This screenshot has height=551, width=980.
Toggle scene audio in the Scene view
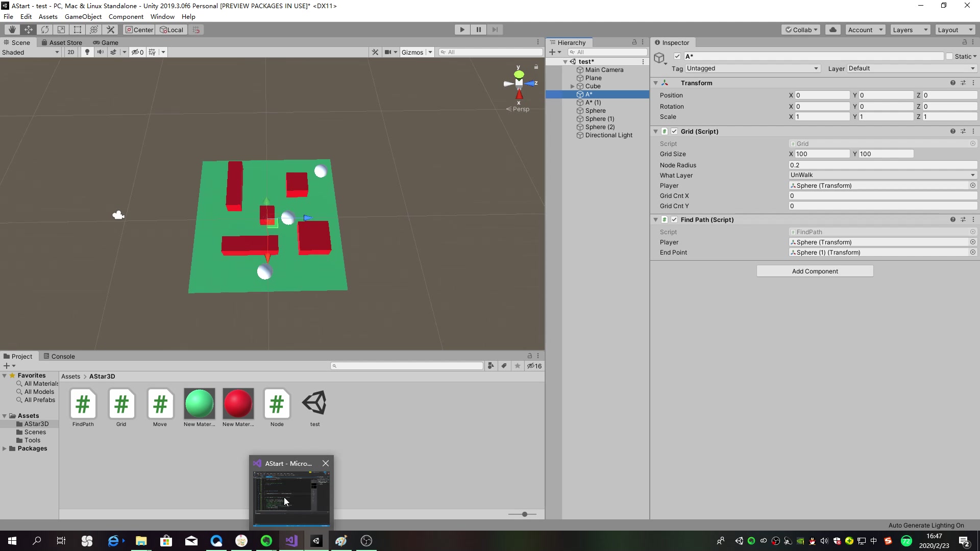tap(101, 52)
